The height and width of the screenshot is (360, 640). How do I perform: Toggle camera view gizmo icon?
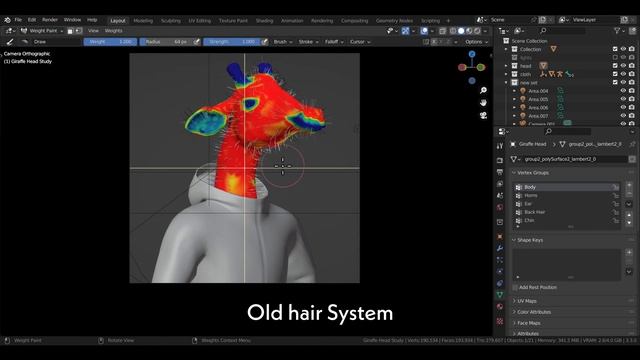pos(483,116)
